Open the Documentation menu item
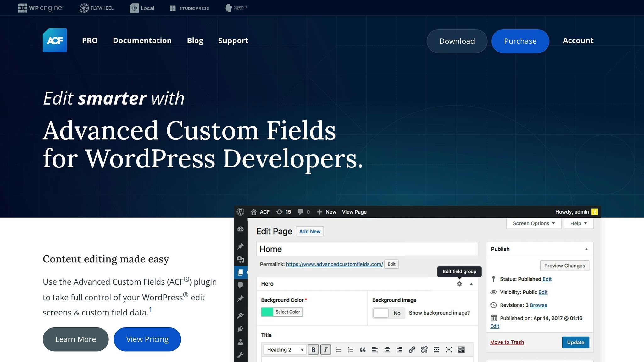The image size is (644, 362). coord(142,41)
